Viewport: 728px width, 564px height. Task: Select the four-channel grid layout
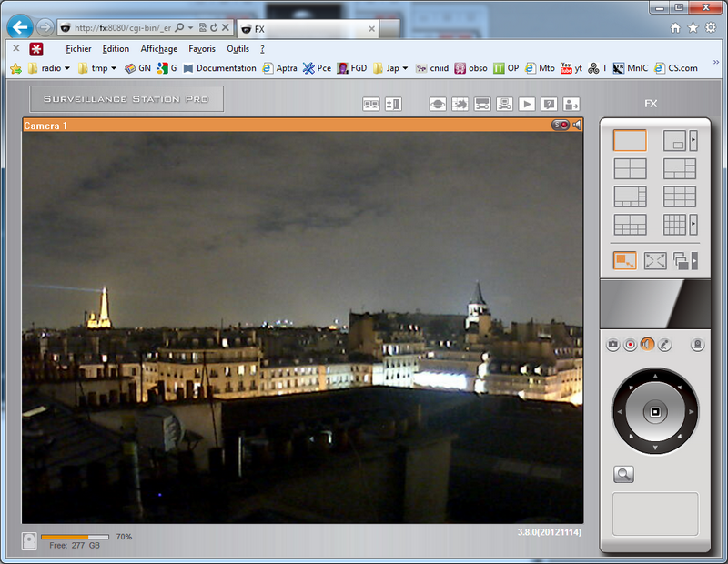point(630,168)
